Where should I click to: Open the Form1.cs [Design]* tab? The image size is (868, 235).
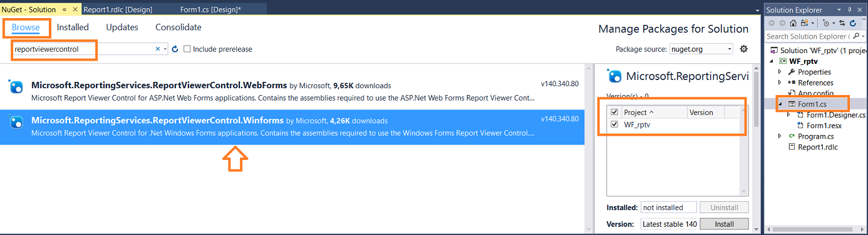point(210,10)
